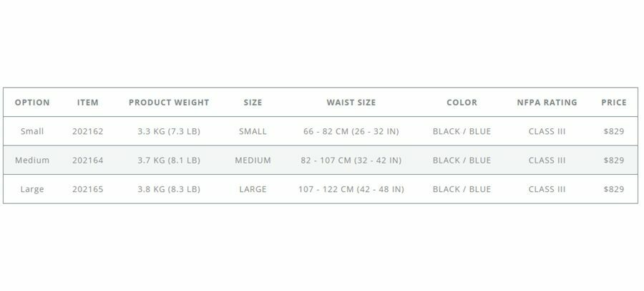
Task: Click the NFPA RATING column header
Action: pyautogui.click(x=547, y=102)
